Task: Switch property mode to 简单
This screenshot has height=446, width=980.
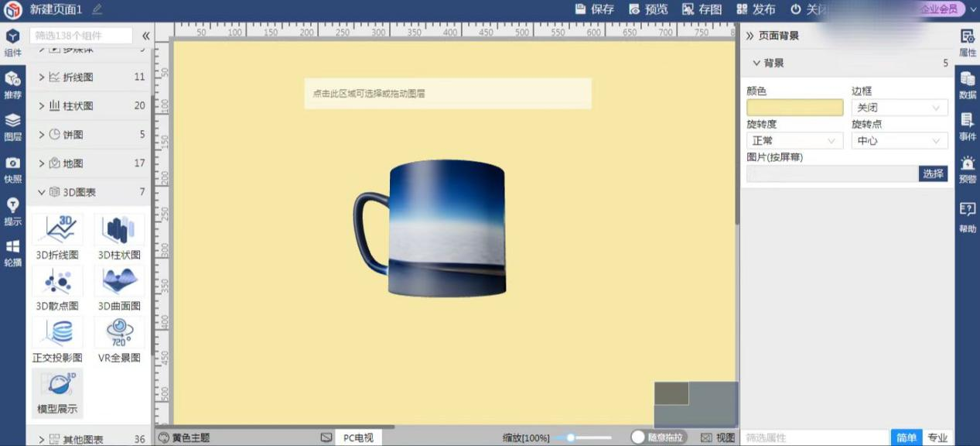Action: [x=907, y=437]
